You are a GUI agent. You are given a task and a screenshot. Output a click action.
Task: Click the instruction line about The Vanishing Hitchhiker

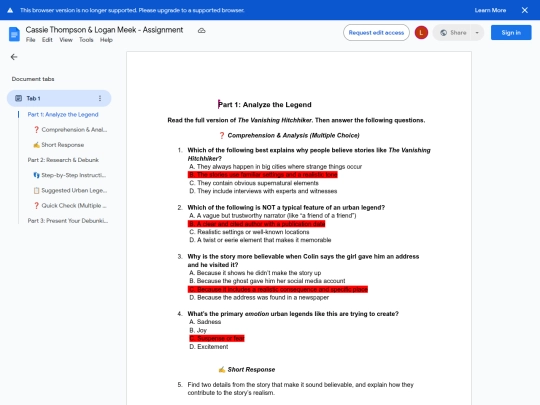[x=296, y=120]
